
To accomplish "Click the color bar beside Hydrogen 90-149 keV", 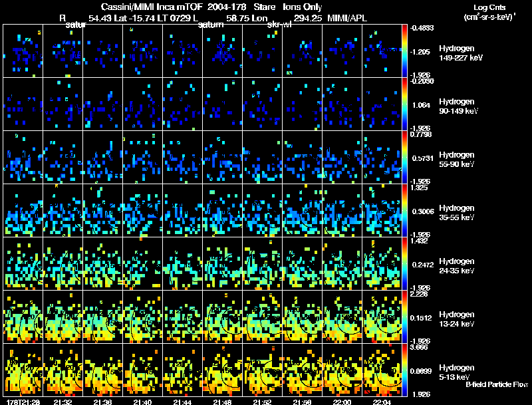I will [404, 104].
